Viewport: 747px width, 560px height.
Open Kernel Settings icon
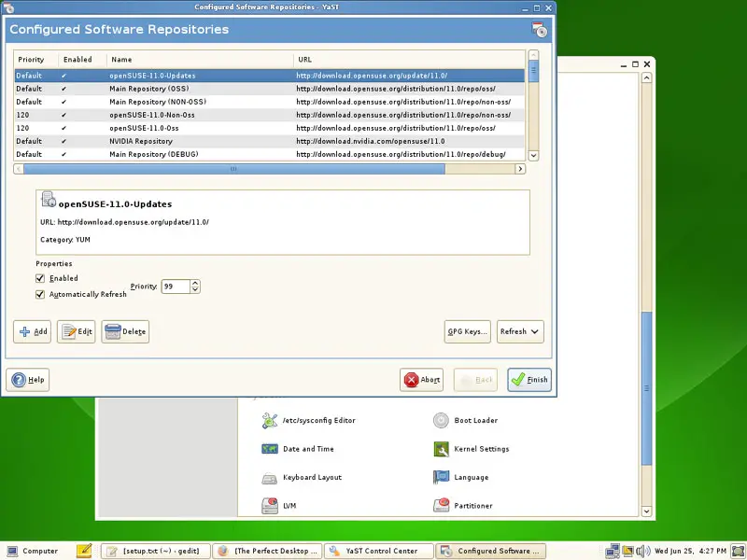pos(441,449)
